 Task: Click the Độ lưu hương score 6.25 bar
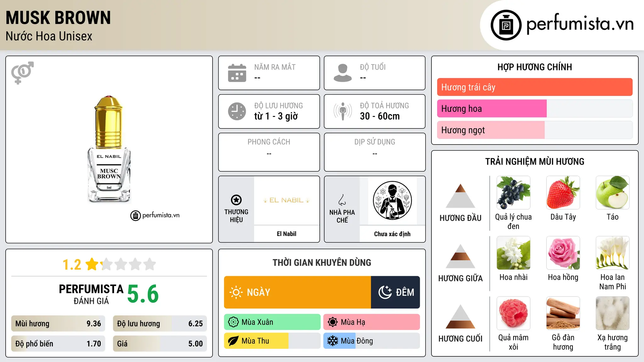point(160,324)
